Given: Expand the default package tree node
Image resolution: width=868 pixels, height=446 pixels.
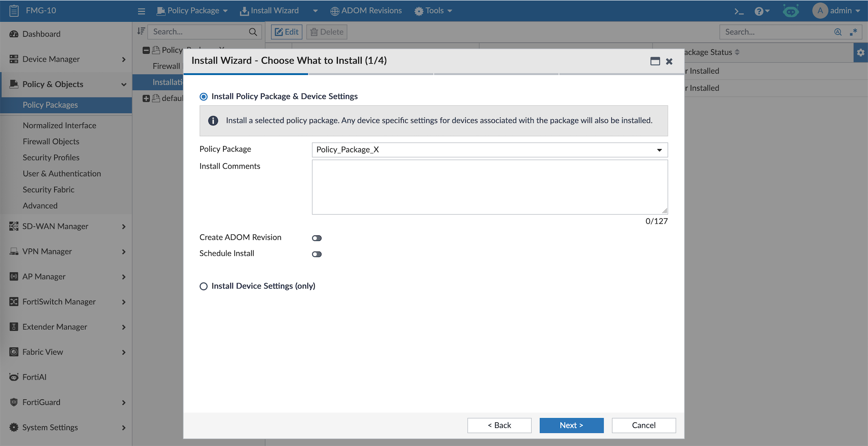Looking at the screenshot, I should [x=146, y=99].
